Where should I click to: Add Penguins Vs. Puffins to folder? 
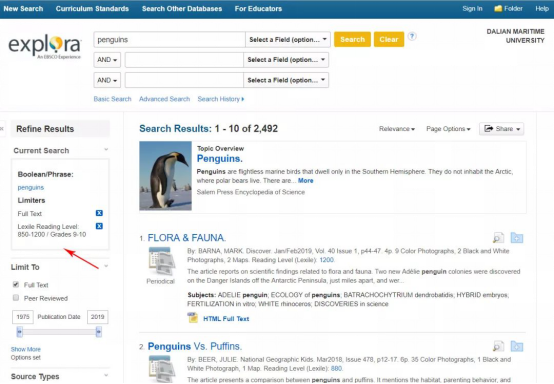click(517, 347)
